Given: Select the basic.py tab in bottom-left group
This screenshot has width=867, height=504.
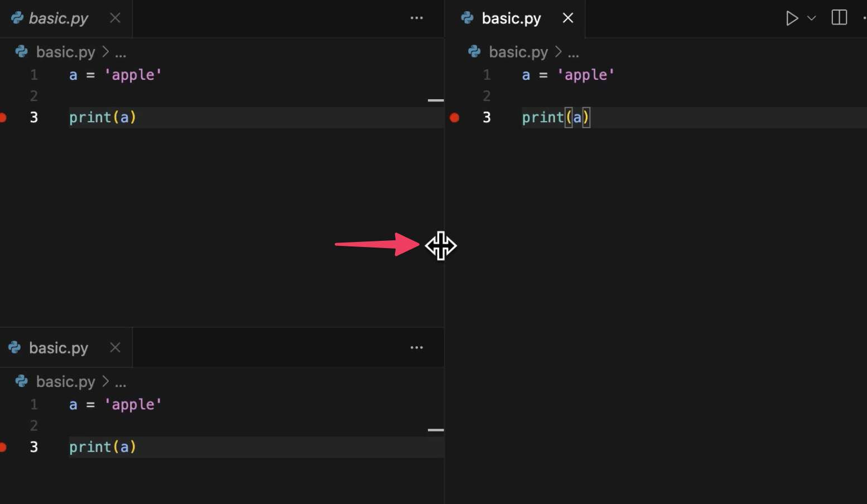Looking at the screenshot, I should (58, 348).
